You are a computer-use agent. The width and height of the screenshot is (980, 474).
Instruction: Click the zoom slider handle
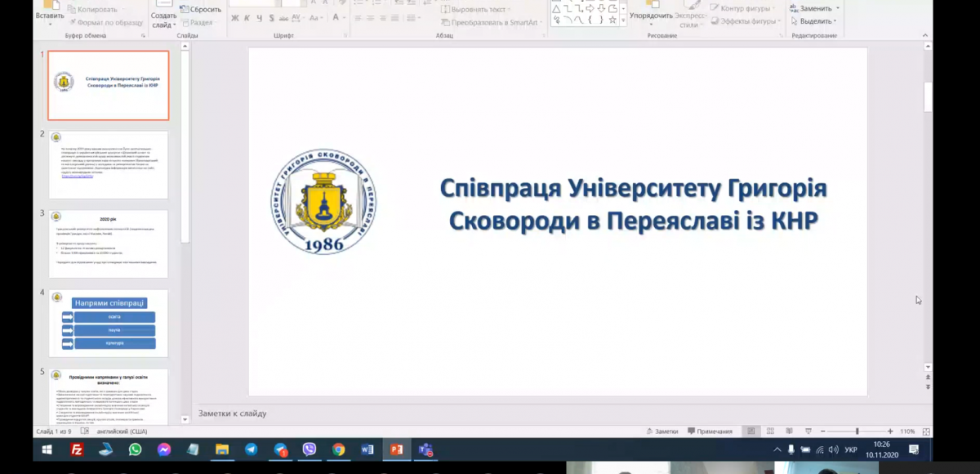coord(857,431)
